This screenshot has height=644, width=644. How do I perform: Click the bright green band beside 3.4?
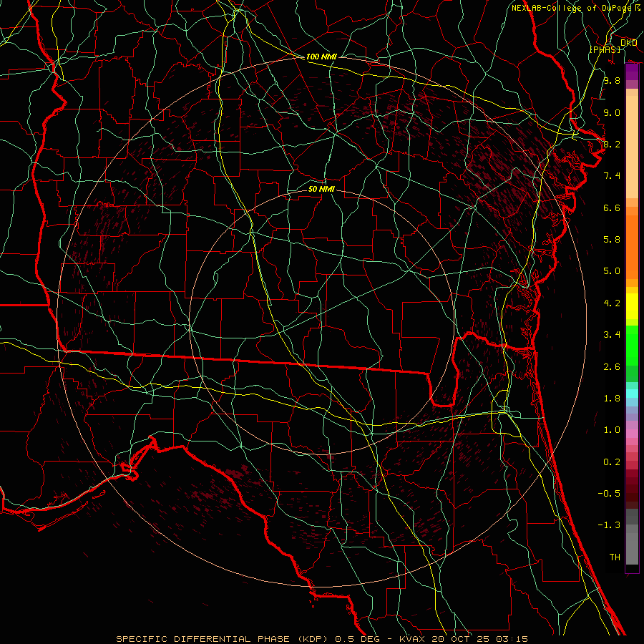pyautogui.click(x=632, y=345)
